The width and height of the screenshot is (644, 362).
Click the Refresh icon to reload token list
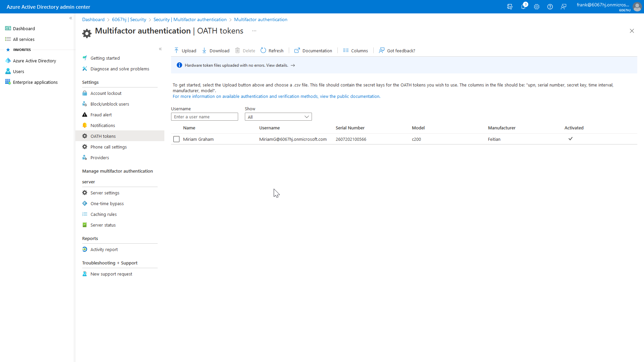tap(264, 50)
